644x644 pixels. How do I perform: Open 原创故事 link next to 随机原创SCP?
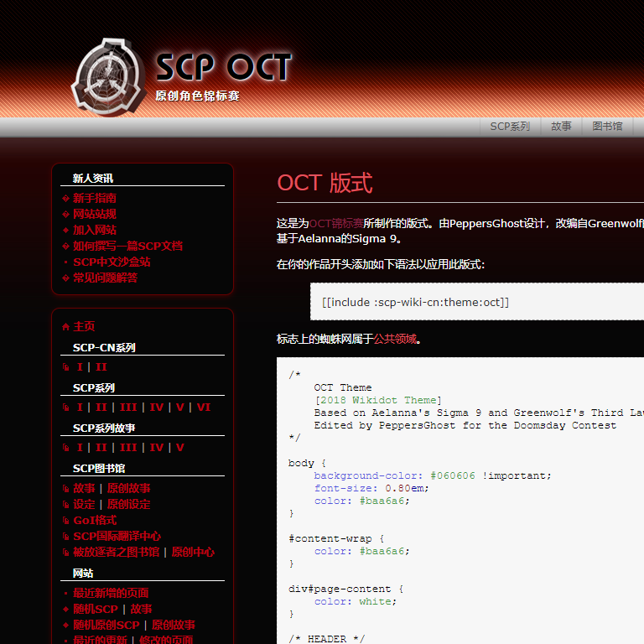point(174,625)
